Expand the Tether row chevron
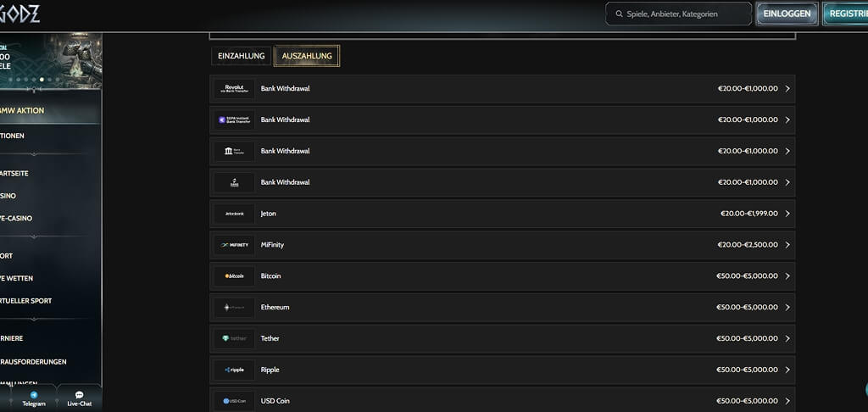This screenshot has height=412, width=868. (x=787, y=338)
